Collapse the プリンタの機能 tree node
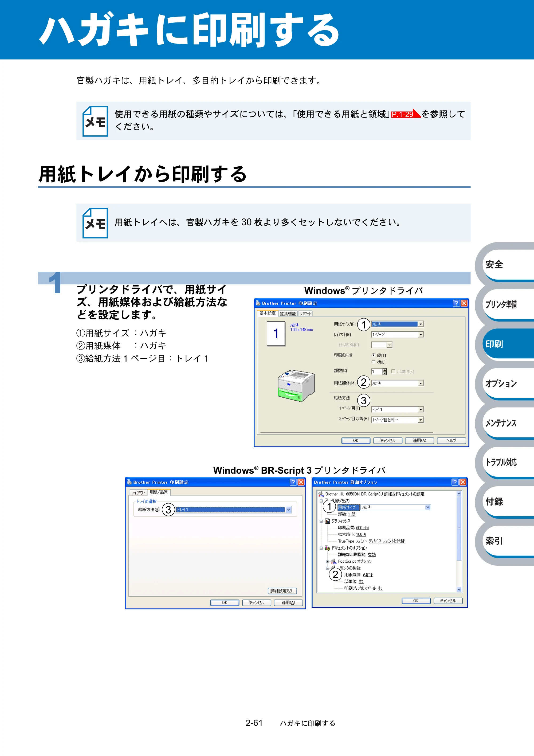This screenshot has width=534, height=756. click(x=328, y=568)
